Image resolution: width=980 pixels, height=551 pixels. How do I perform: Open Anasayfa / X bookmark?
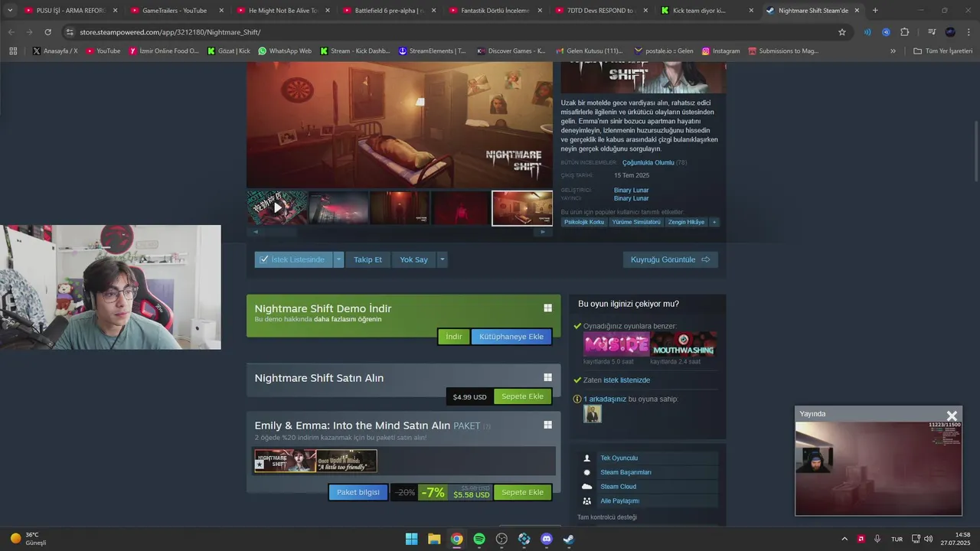coord(55,51)
